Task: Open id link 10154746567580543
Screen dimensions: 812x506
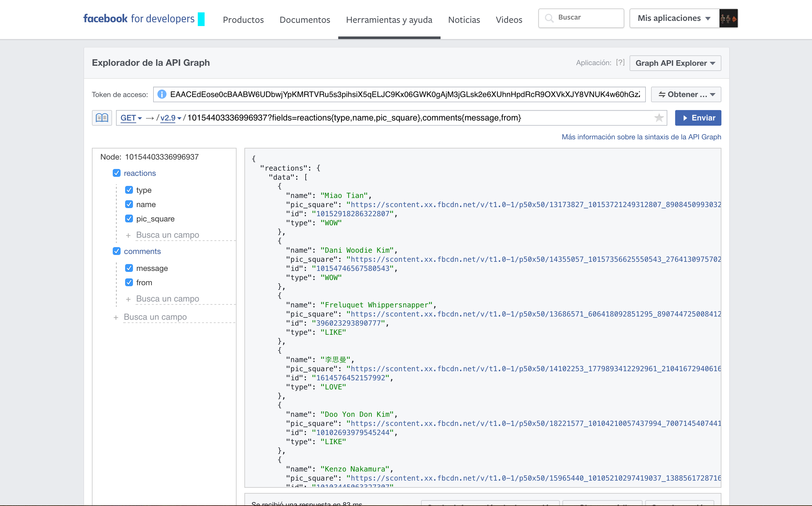Action: [x=353, y=268]
